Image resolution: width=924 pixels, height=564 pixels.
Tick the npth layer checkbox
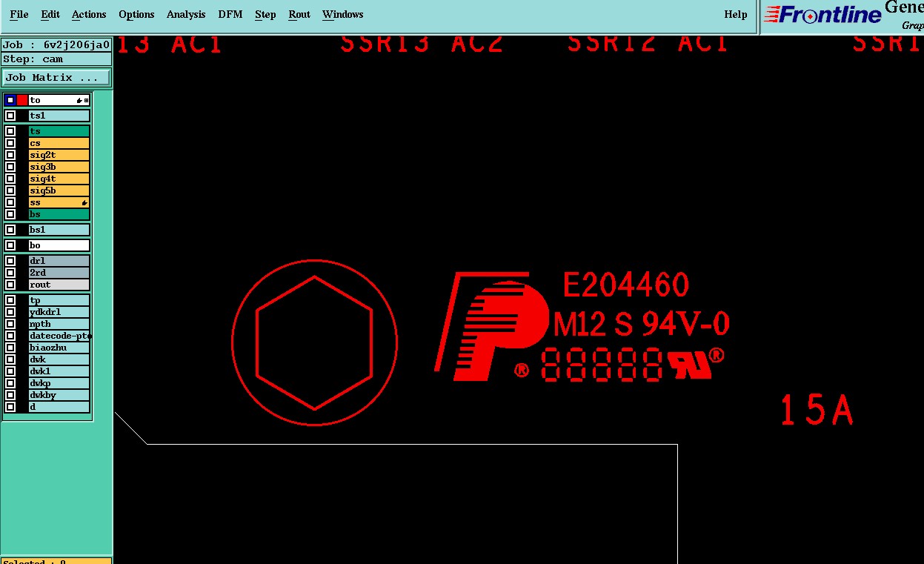(x=10, y=324)
